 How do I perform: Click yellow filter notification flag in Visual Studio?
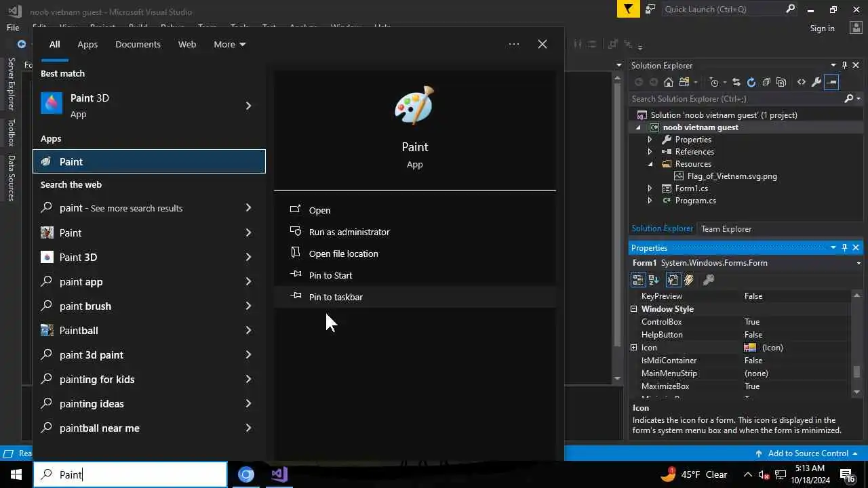point(629,9)
